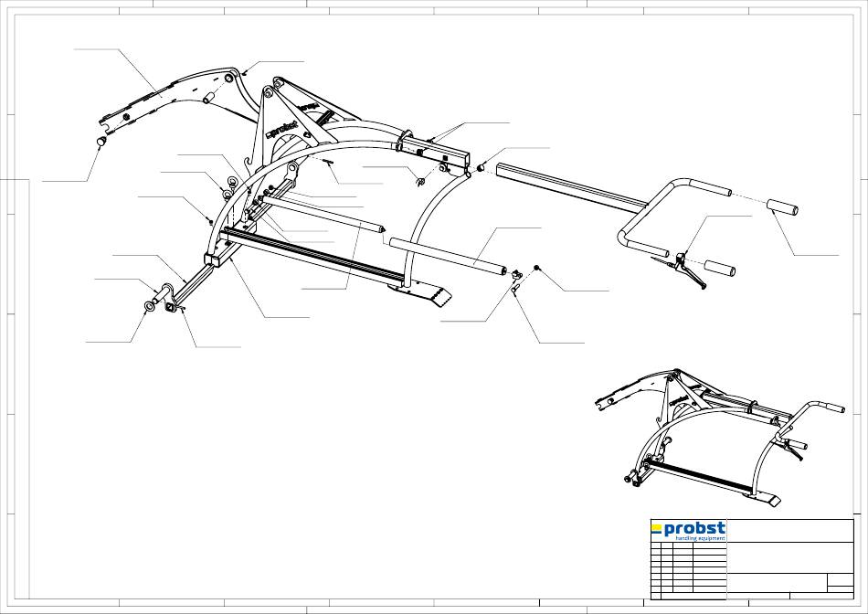The width and height of the screenshot is (868, 614).
Task: Select the small assembled view drawing
Action: coord(720,438)
